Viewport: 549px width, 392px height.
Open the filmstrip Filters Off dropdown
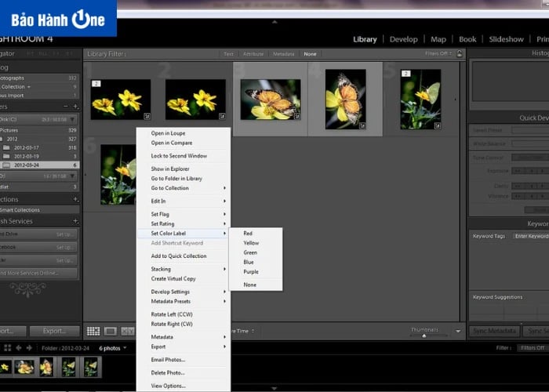point(533,348)
